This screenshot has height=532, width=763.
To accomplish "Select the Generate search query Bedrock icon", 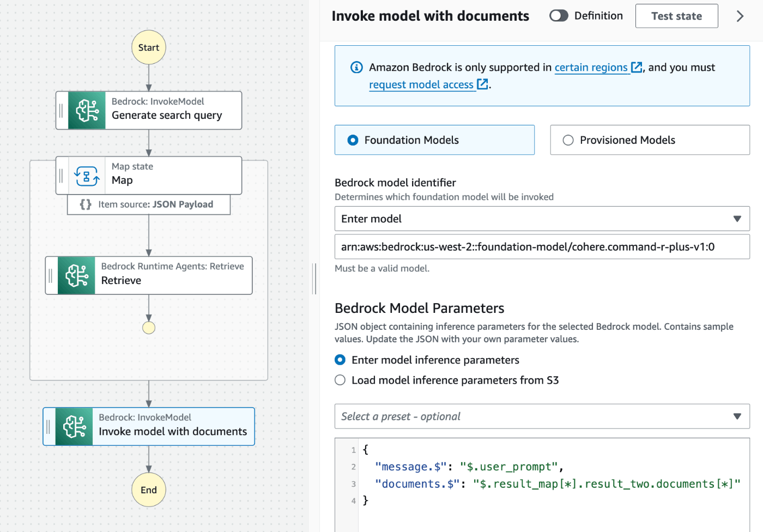I will click(87, 110).
